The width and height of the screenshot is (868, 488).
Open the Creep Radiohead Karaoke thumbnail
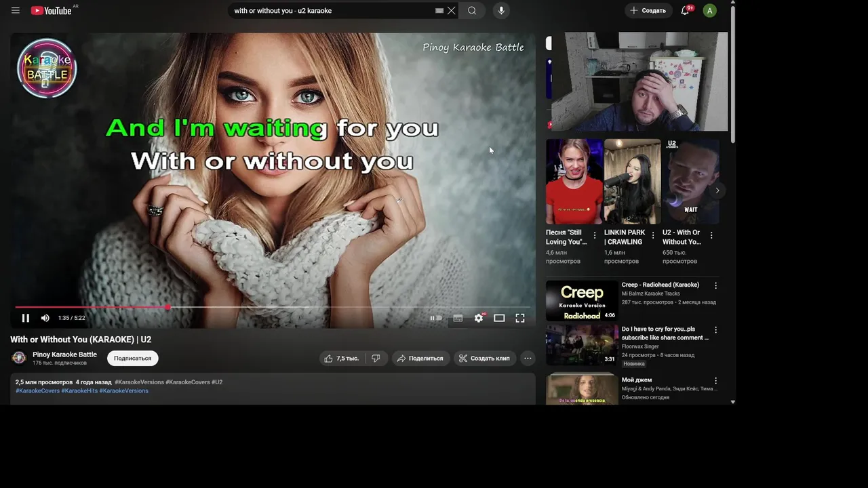582,300
